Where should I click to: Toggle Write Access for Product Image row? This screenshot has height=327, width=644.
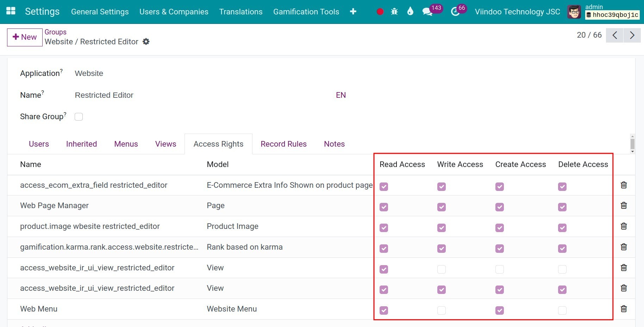[442, 228]
